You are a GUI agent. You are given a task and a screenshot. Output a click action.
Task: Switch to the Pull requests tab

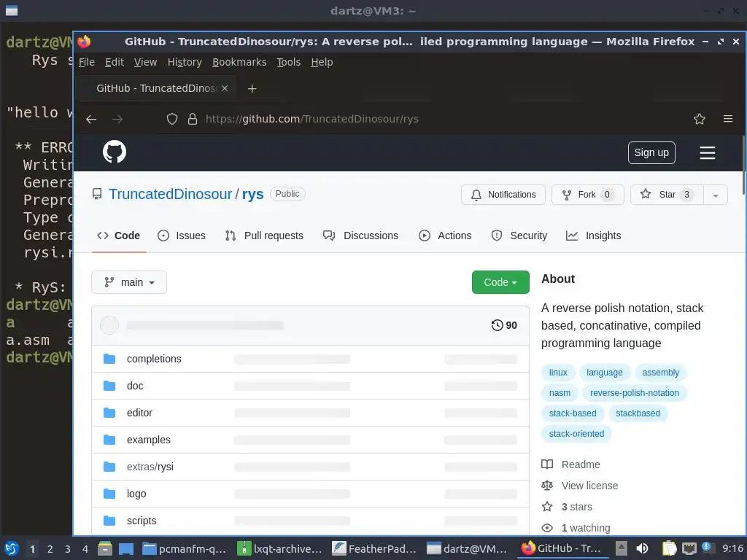[264, 236]
